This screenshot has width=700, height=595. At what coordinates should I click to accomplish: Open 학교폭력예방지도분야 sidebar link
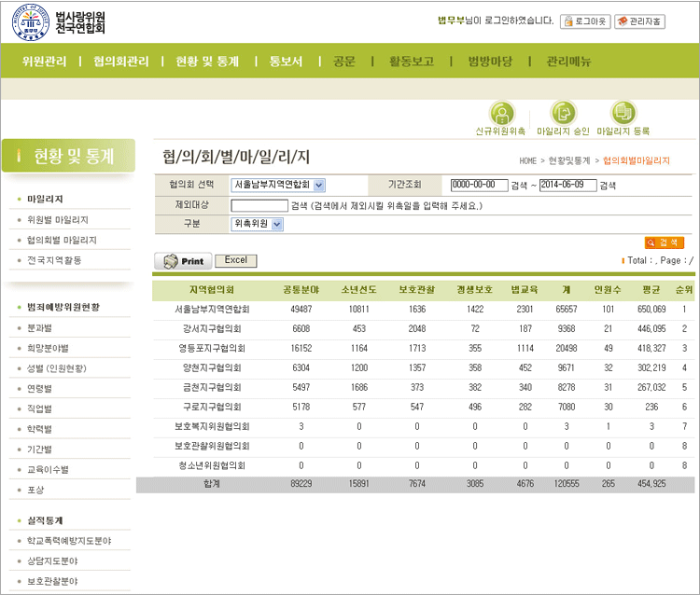[69, 540]
